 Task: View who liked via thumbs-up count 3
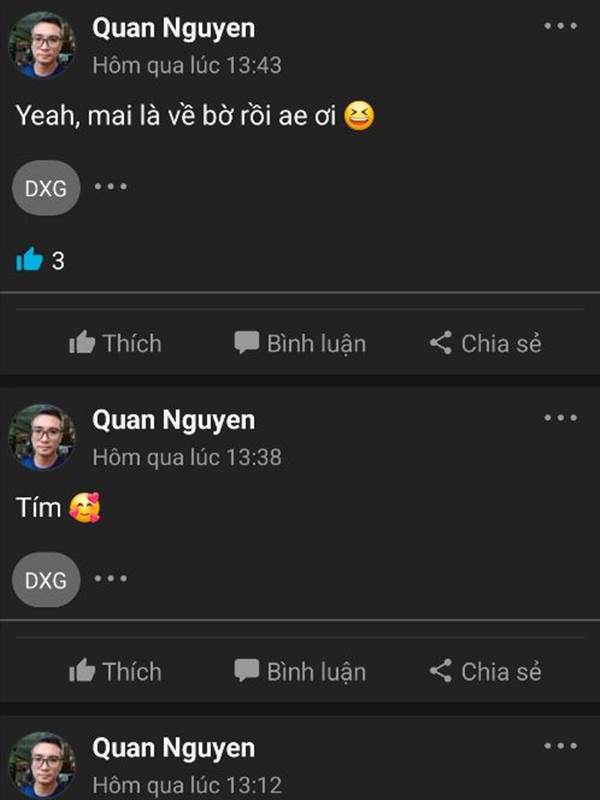[40, 260]
